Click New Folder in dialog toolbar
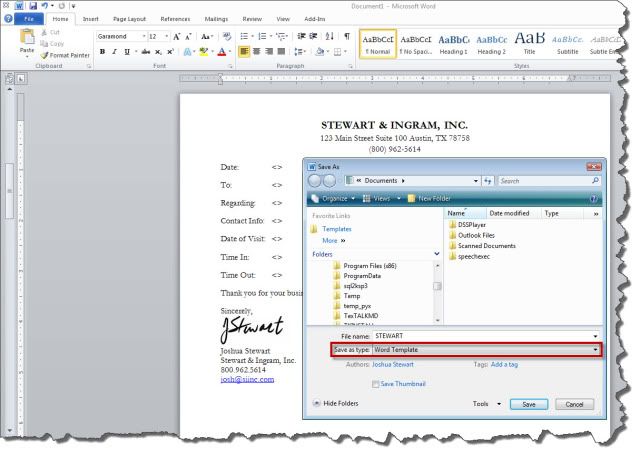The image size is (640, 454). coord(429,198)
